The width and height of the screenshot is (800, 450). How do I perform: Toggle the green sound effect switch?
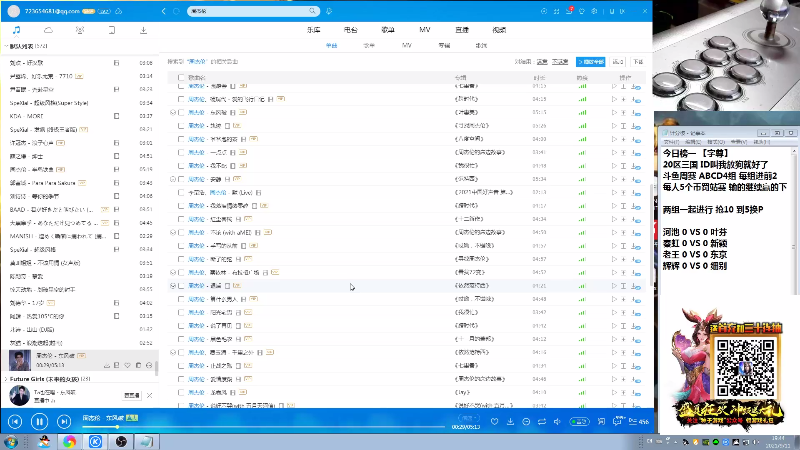click(x=580, y=421)
